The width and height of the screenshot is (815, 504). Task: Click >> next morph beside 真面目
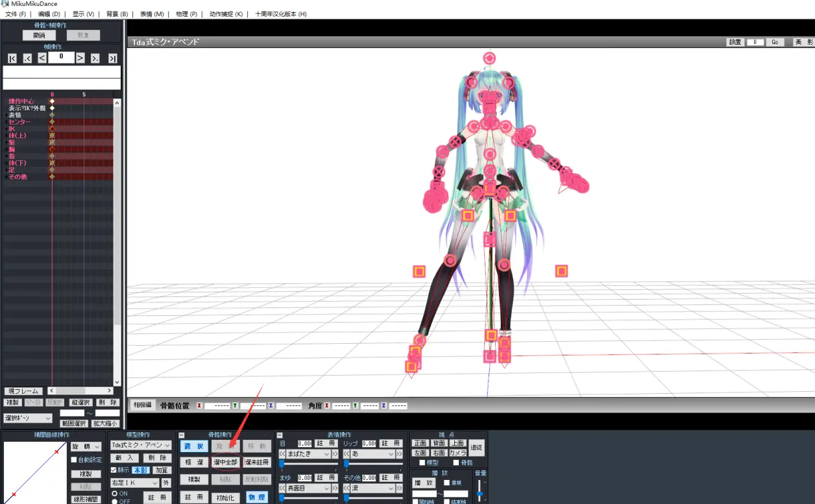(335, 488)
